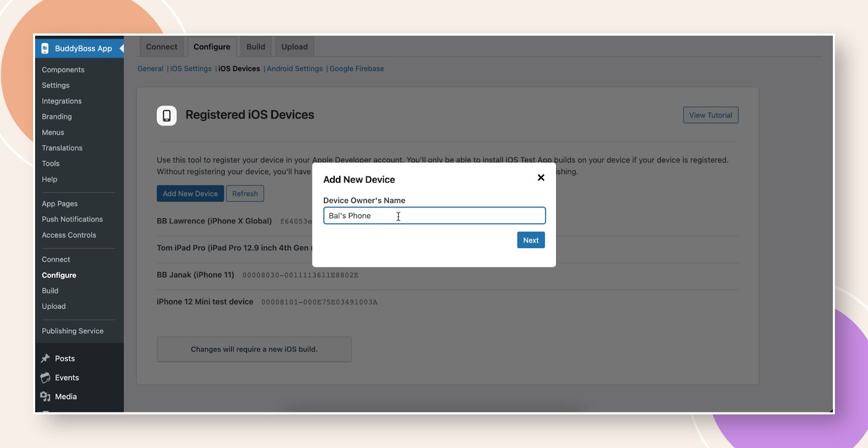Click the Events calendar icon
Viewport: 868px width, 448px height.
pos(46,377)
